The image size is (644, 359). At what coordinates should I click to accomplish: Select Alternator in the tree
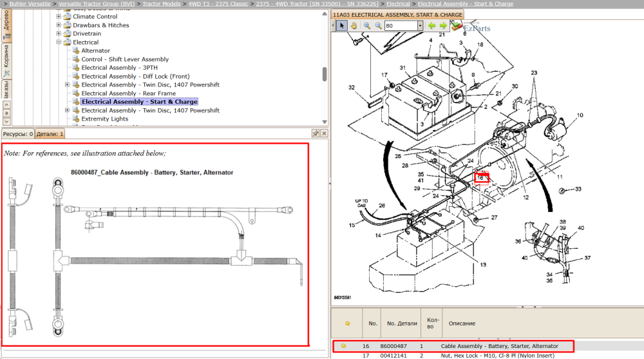pos(95,50)
